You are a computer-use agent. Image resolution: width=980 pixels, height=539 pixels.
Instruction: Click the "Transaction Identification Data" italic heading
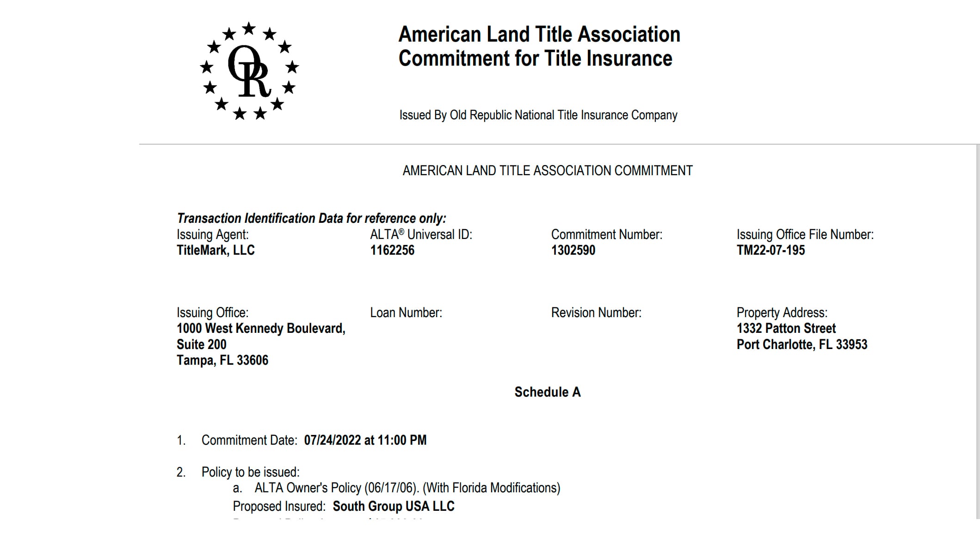(x=311, y=218)
